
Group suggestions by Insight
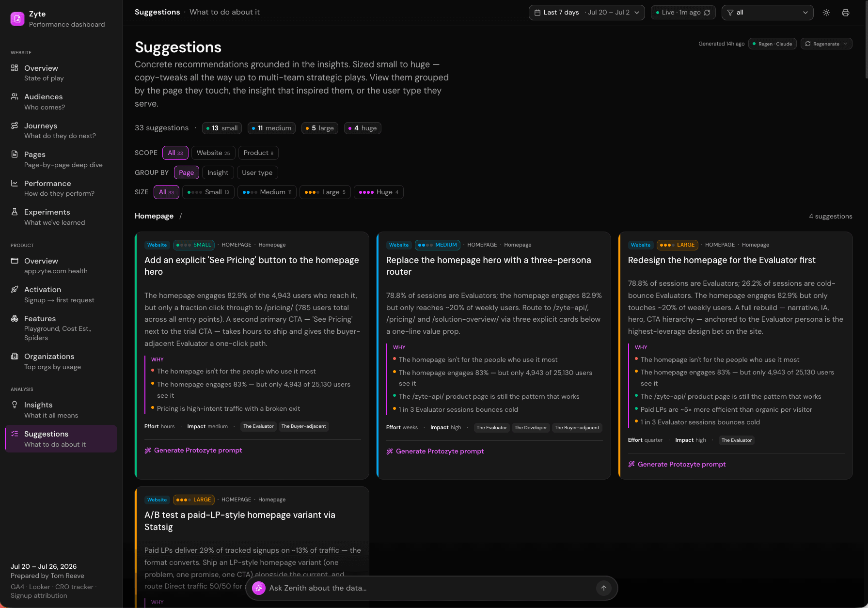coord(218,173)
